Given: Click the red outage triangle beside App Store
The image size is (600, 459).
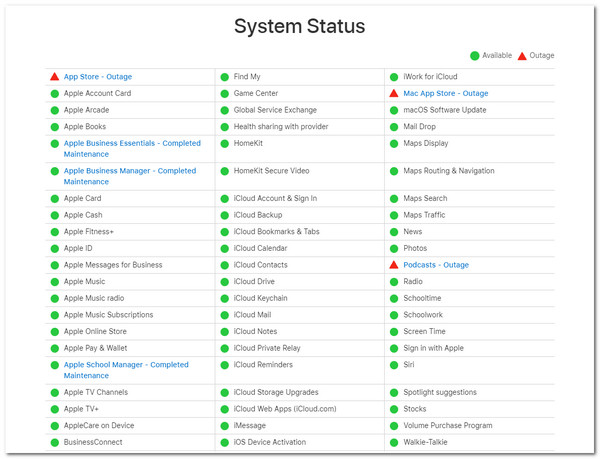Looking at the screenshot, I should (55, 76).
